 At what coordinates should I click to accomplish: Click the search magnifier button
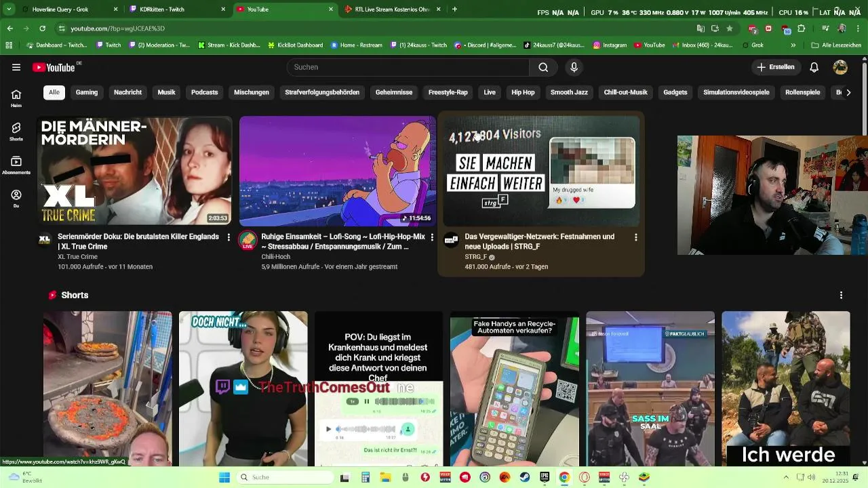[x=543, y=67]
